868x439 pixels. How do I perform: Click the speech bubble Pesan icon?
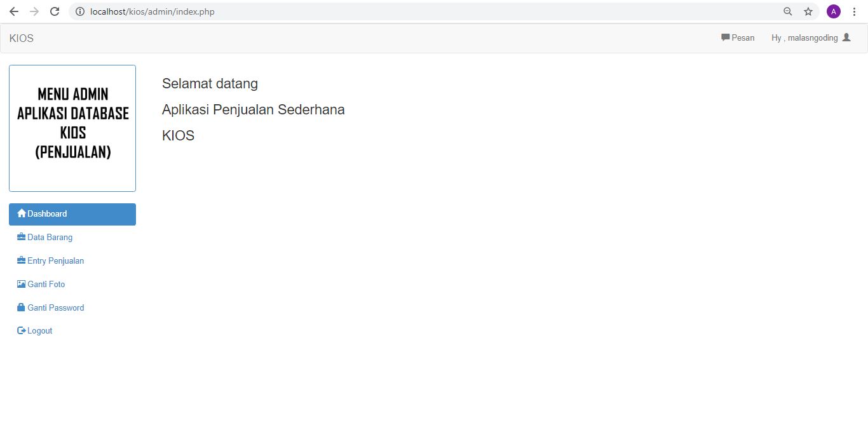(x=725, y=37)
